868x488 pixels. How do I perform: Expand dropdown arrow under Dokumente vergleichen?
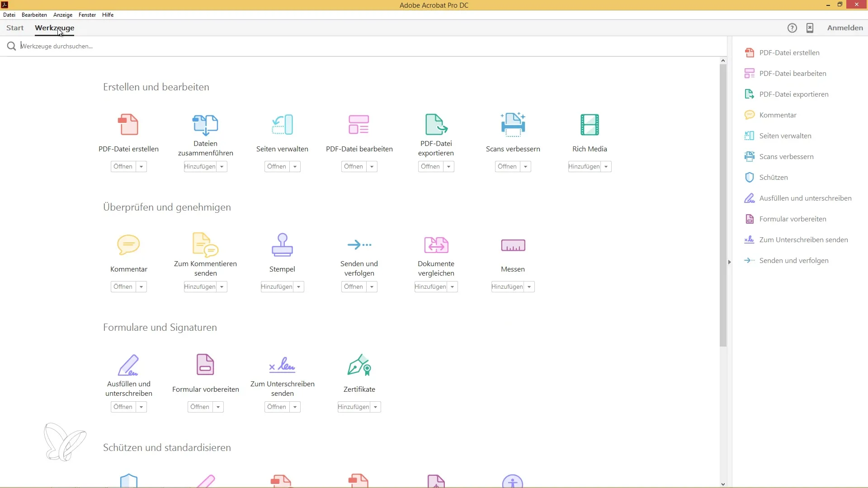(x=453, y=287)
